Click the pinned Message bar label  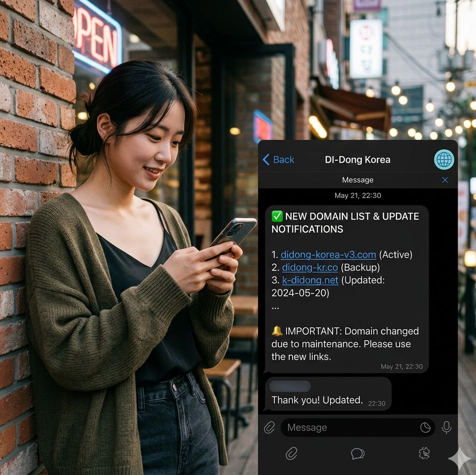357,180
